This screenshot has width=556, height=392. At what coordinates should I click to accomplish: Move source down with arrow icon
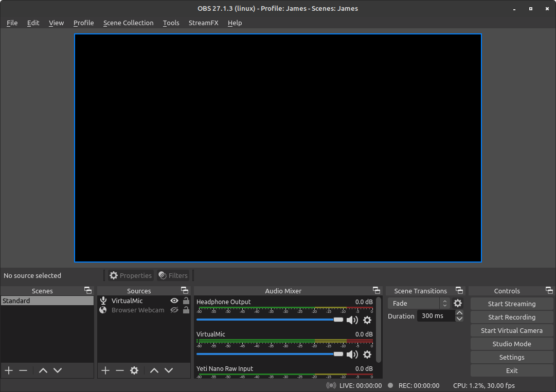[x=169, y=370]
